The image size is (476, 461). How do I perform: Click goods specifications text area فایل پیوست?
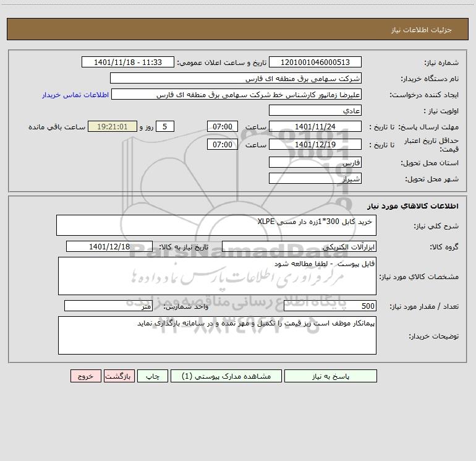tap(217, 276)
